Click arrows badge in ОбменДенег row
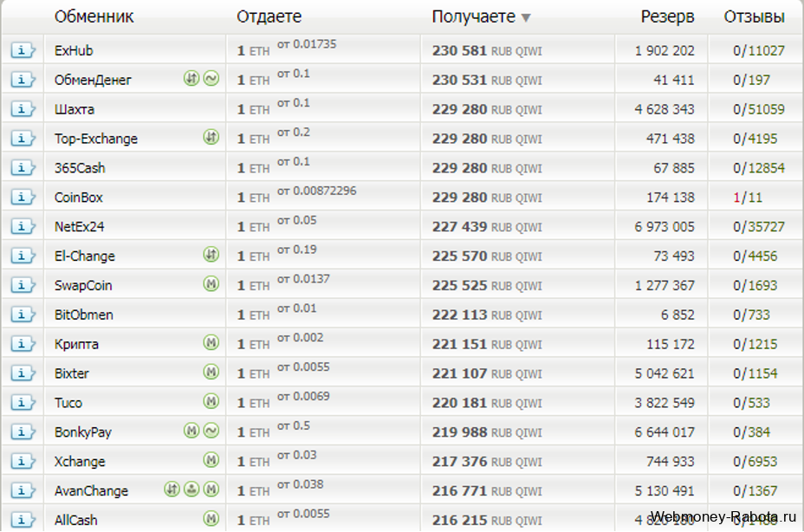This screenshot has width=804, height=532. coord(191,79)
